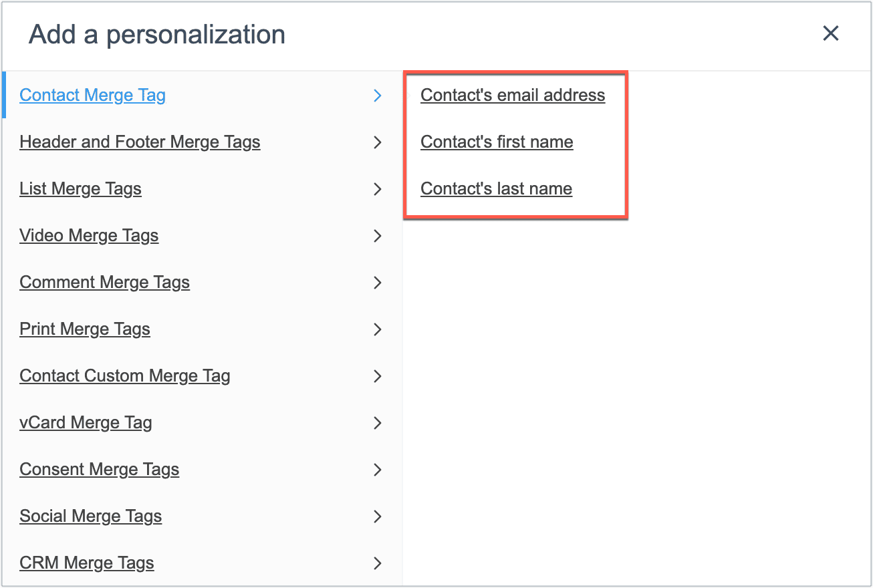This screenshot has width=873, height=588.
Task: Open the Contact Merge Tag category
Action: point(92,95)
